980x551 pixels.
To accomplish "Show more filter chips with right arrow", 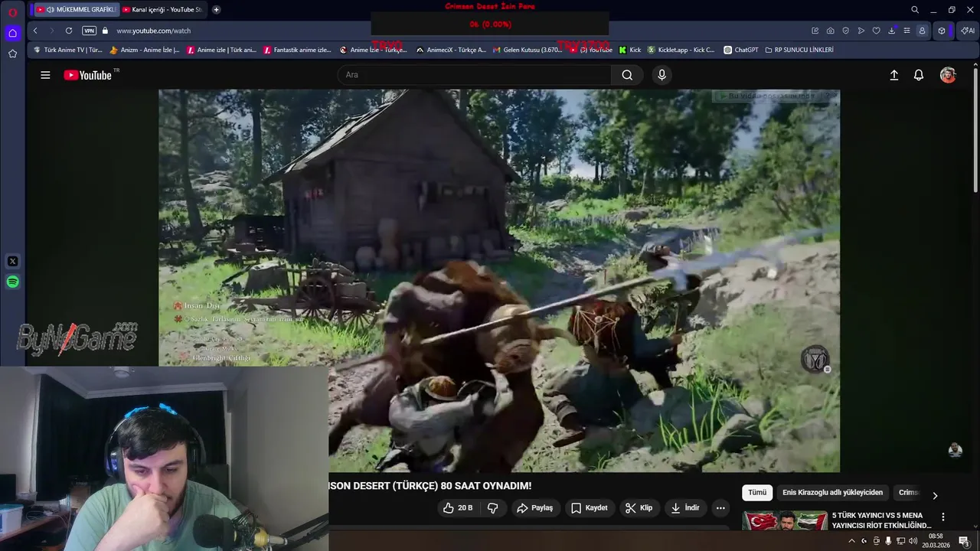I will [935, 495].
